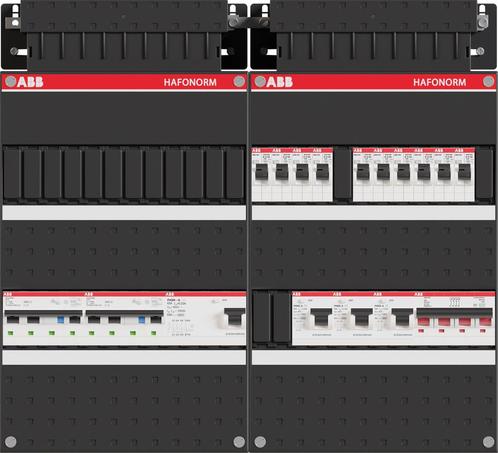
Task: Click the round screw beside right HAFONORM text
Action: click(488, 81)
